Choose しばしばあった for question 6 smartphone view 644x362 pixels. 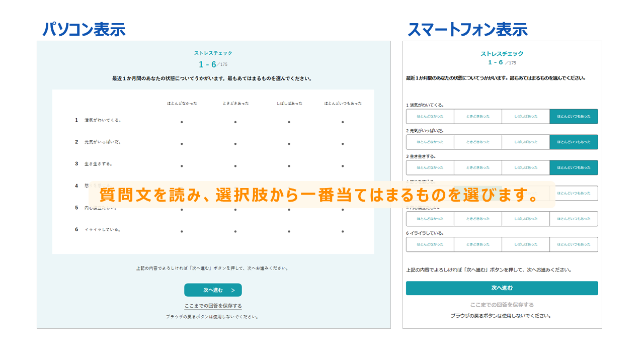pyautogui.click(x=526, y=244)
